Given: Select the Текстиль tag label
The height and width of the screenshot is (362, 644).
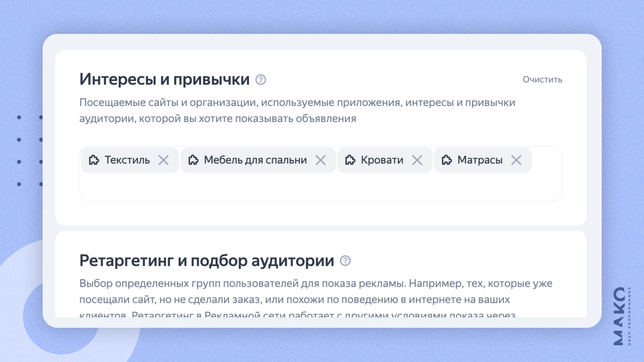Looking at the screenshot, I should click(x=127, y=160).
